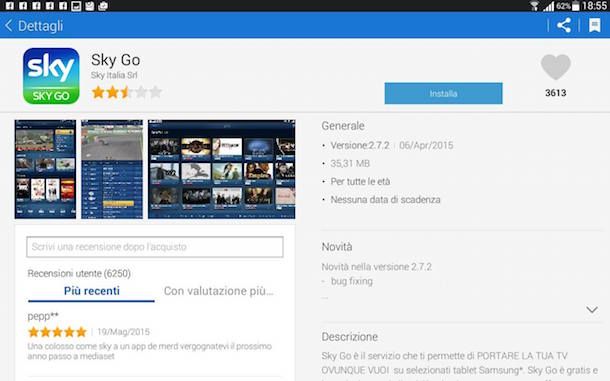Focus the Scrivi una recensione field

[155, 247]
